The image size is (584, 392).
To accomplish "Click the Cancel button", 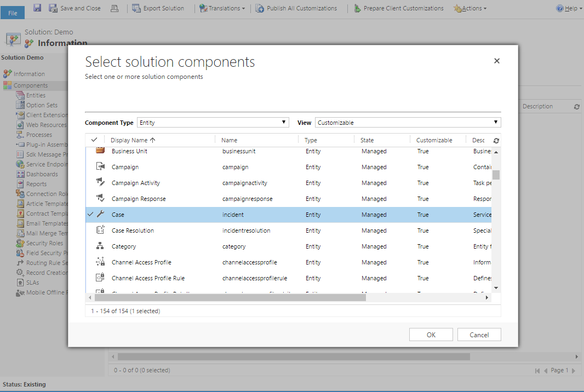I will (x=479, y=335).
